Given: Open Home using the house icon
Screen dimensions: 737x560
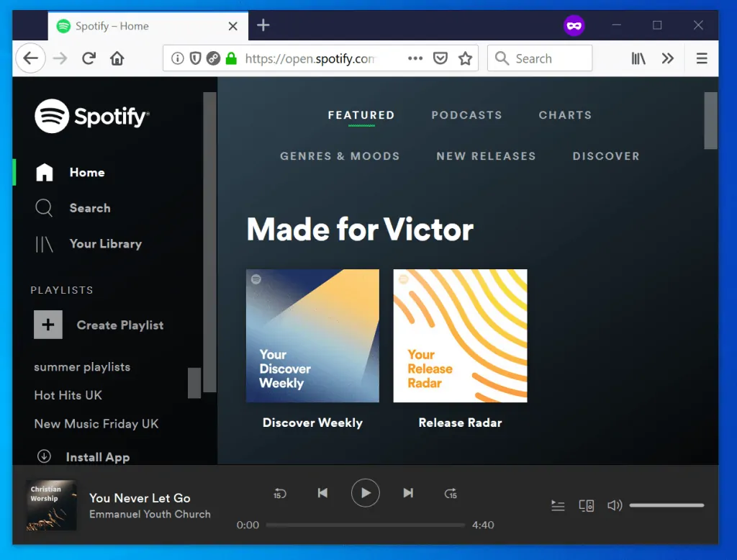Looking at the screenshot, I should click(x=45, y=172).
